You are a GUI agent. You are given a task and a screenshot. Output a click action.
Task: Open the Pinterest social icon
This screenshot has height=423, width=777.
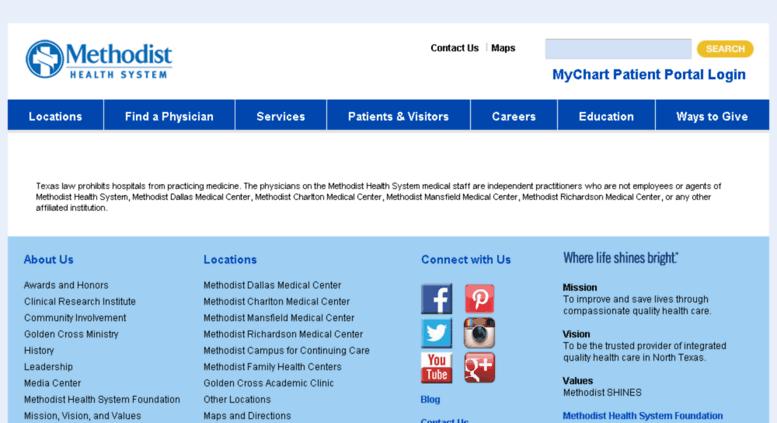click(x=479, y=299)
